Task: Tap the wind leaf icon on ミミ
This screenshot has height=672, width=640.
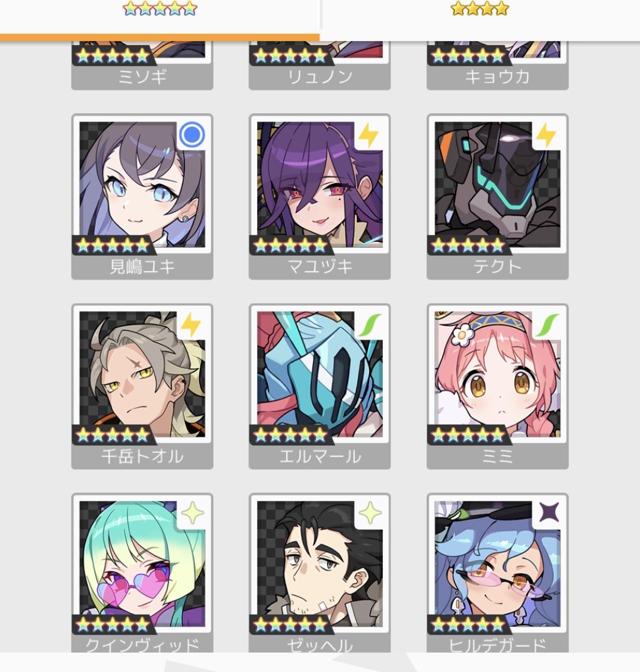Action: [547, 325]
